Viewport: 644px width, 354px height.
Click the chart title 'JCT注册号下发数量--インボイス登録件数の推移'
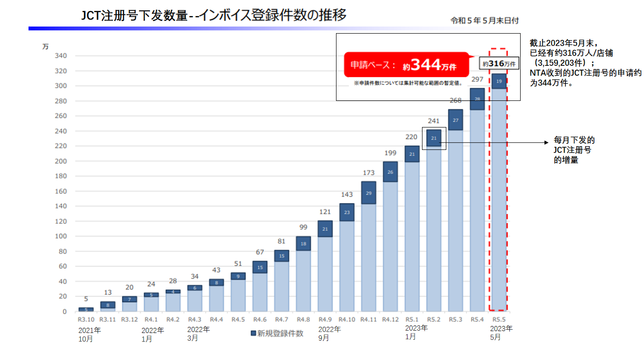[214, 15]
